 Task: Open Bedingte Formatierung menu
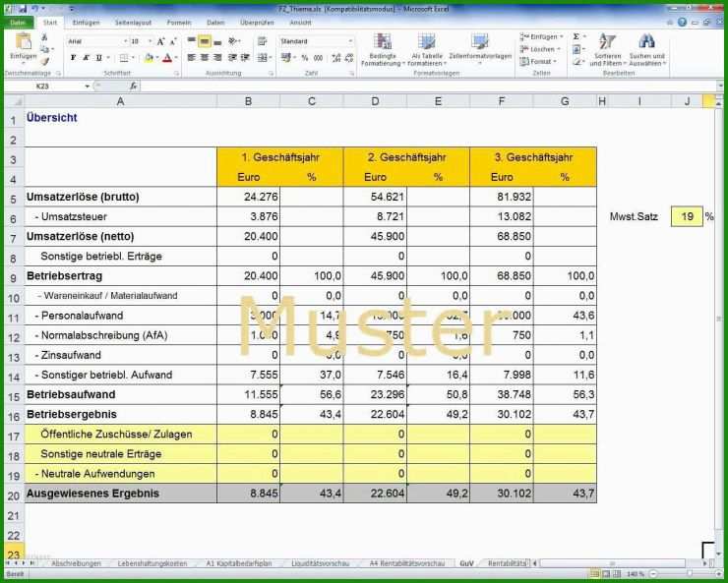coord(383,49)
